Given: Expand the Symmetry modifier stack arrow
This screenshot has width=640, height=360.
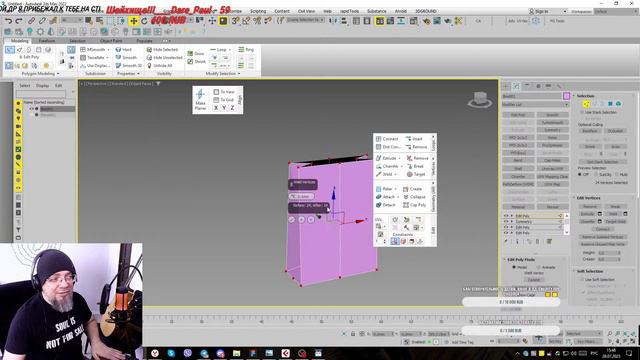Looking at the screenshot, I should 511,222.
